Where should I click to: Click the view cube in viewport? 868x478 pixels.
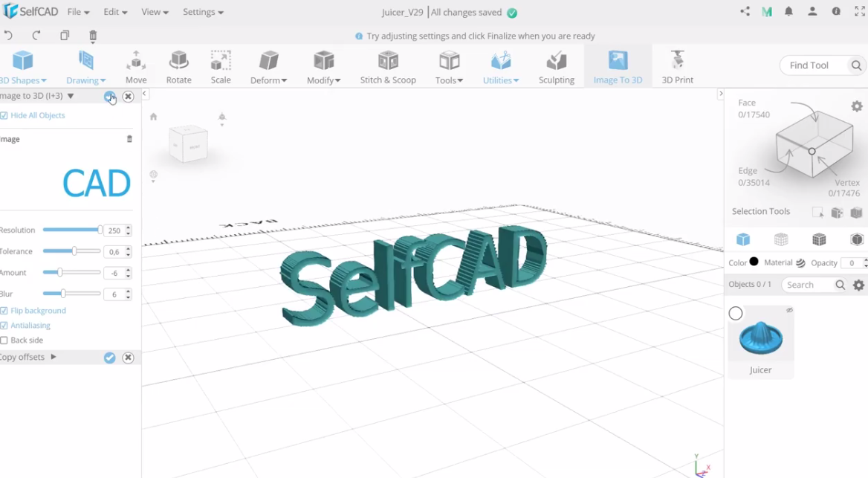188,144
